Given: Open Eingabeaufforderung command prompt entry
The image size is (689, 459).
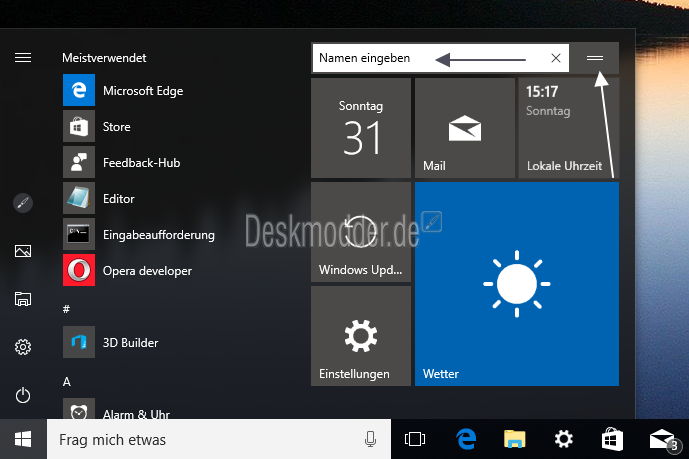Looking at the screenshot, I should 139,235.
